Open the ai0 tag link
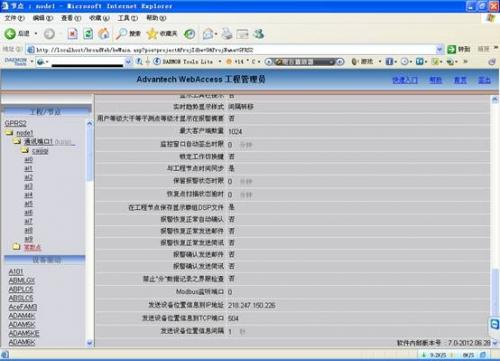The width and height of the screenshot is (500, 361). tap(29, 159)
